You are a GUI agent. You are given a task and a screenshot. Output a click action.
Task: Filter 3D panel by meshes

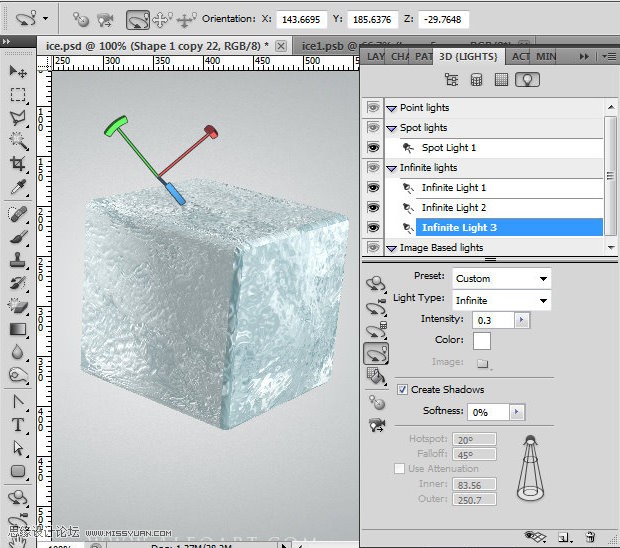tap(476, 80)
